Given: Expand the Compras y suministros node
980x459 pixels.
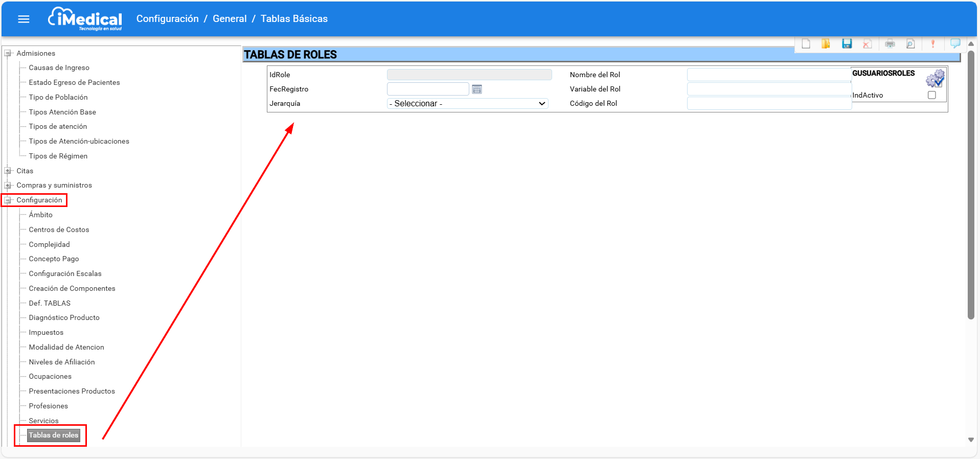Looking at the screenshot, I should click(x=8, y=186).
